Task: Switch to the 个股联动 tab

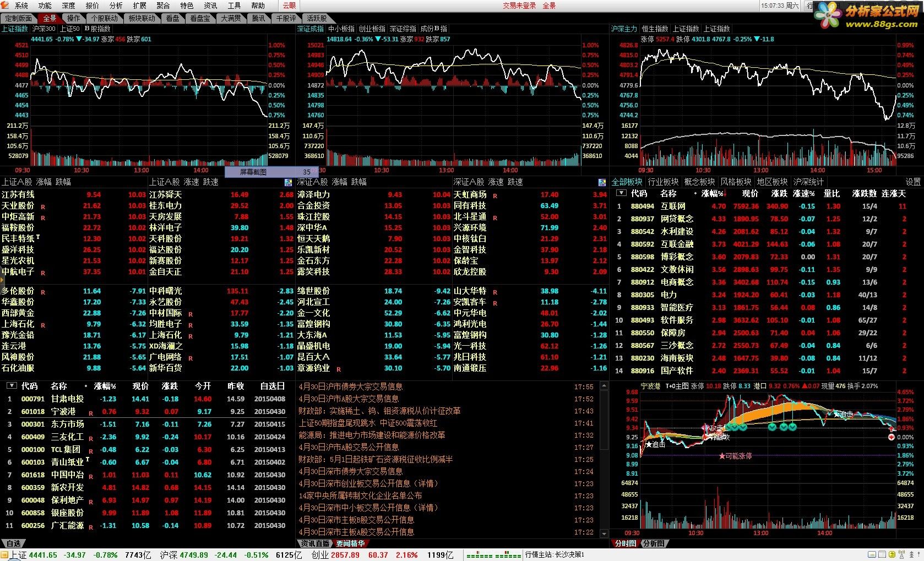Action: (104, 18)
